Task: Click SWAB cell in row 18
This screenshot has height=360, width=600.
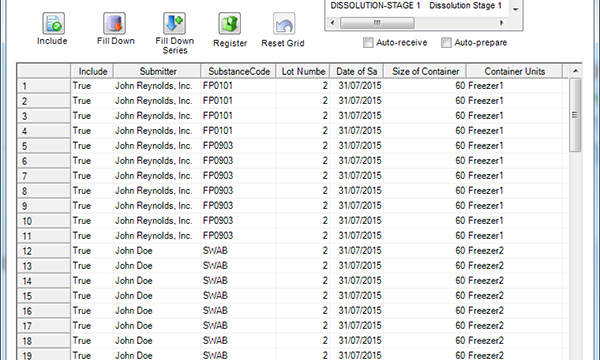Action: (x=238, y=340)
